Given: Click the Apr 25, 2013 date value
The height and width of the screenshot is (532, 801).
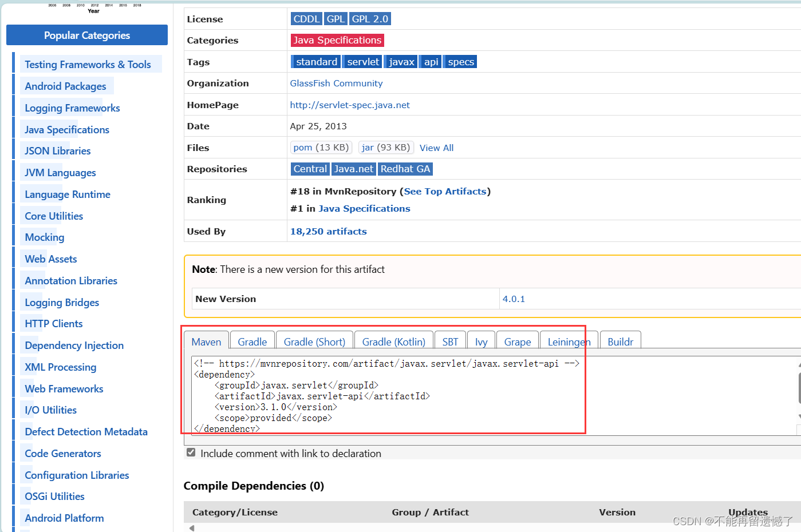Looking at the screenshot, I should coord(318,126).
